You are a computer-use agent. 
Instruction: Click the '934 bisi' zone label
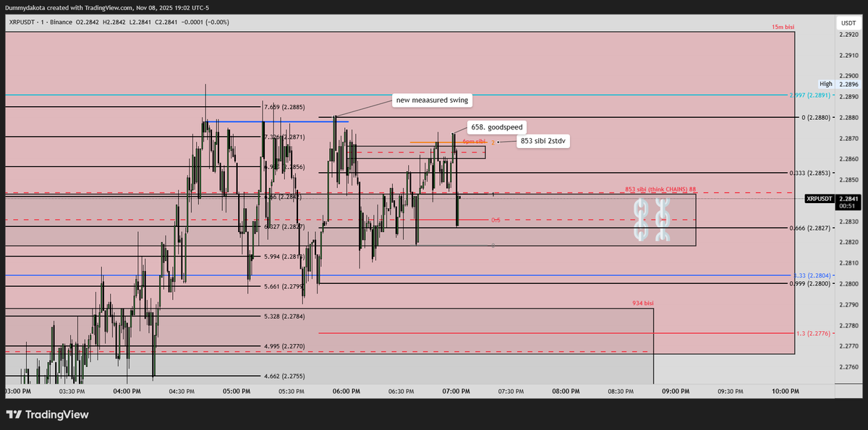click(642, 304)
